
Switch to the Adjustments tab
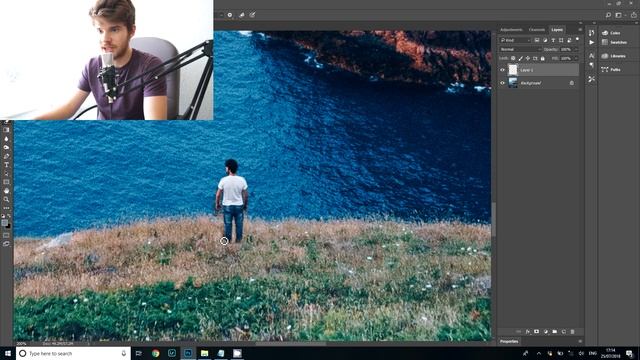click(x=511, y=30)
